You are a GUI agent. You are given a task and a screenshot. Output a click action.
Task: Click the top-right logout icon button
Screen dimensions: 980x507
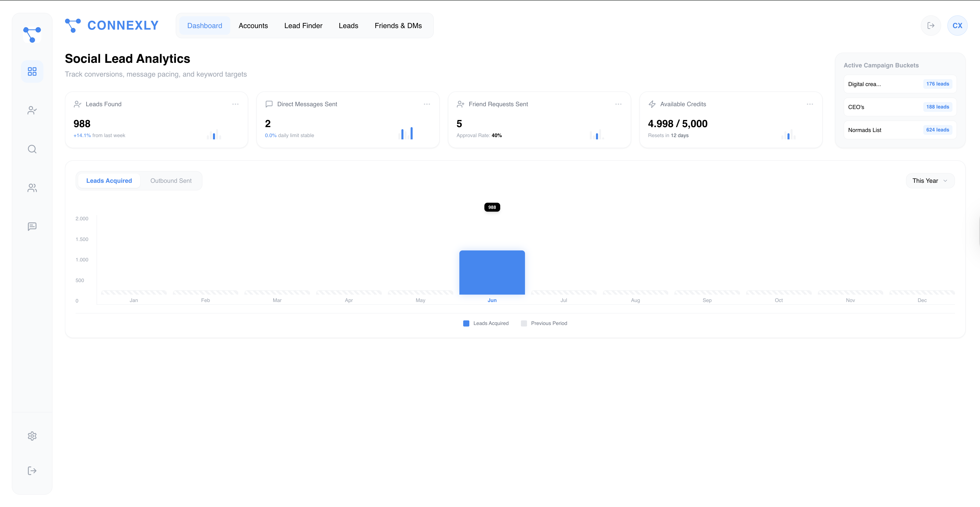click(930, 26)
